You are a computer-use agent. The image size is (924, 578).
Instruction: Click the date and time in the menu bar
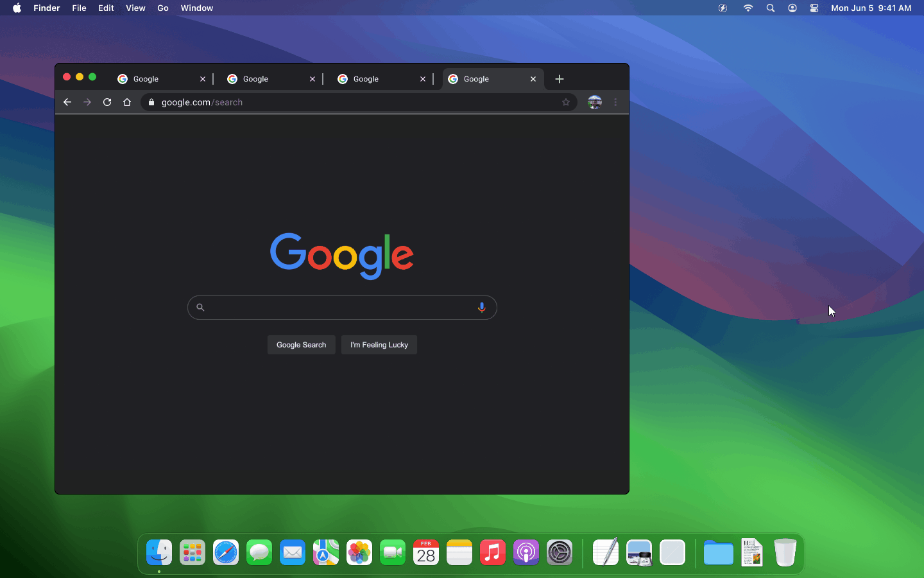click(871, 8)
